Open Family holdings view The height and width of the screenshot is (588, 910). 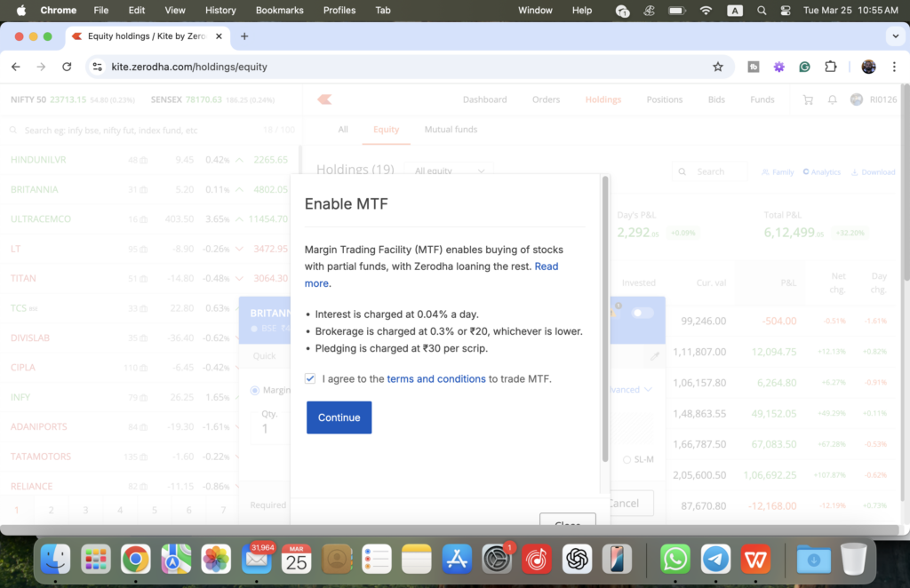pos(778,172)
